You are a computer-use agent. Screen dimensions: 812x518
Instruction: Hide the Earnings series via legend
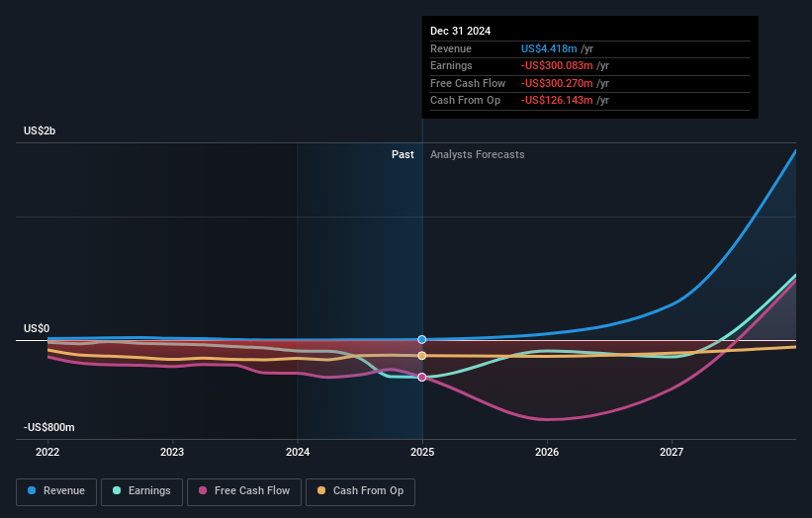(141, 490)
